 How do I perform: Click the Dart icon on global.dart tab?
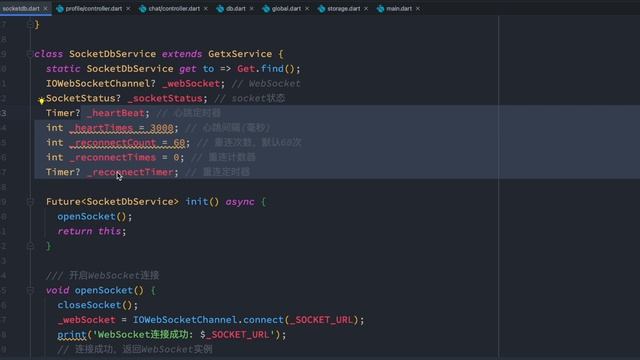[266, 8]
